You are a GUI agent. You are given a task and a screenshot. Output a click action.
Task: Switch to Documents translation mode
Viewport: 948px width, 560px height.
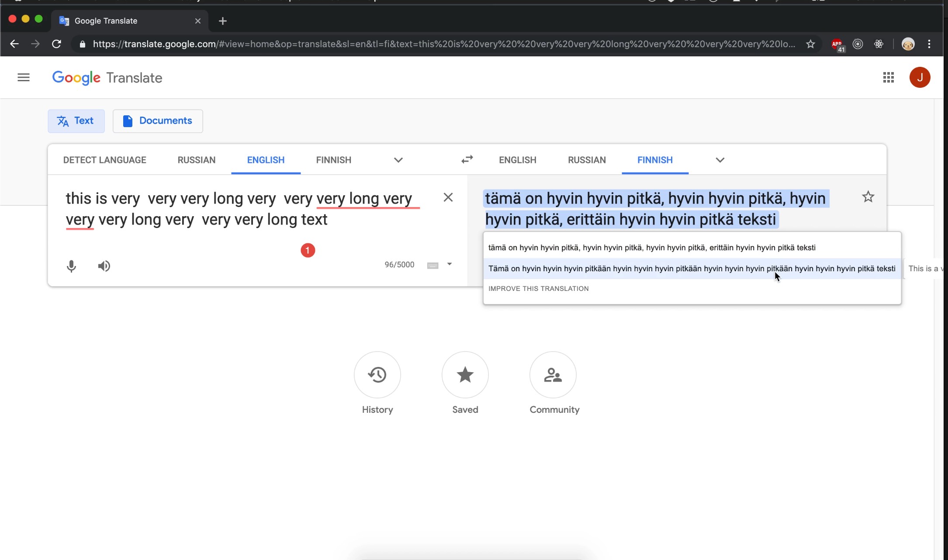158,121
